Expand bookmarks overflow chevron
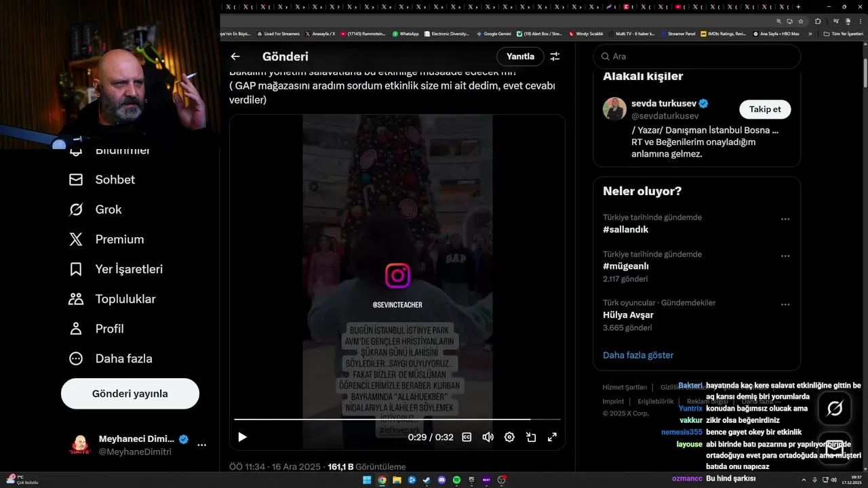Viewport: 868px width, 488px height. click(x=810, y=34)
